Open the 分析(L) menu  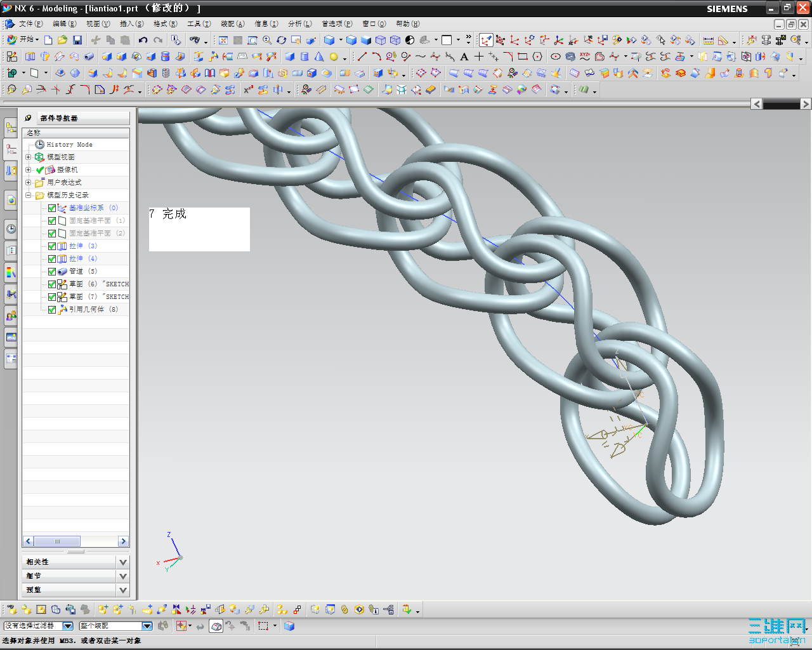(x=299, y=23)
